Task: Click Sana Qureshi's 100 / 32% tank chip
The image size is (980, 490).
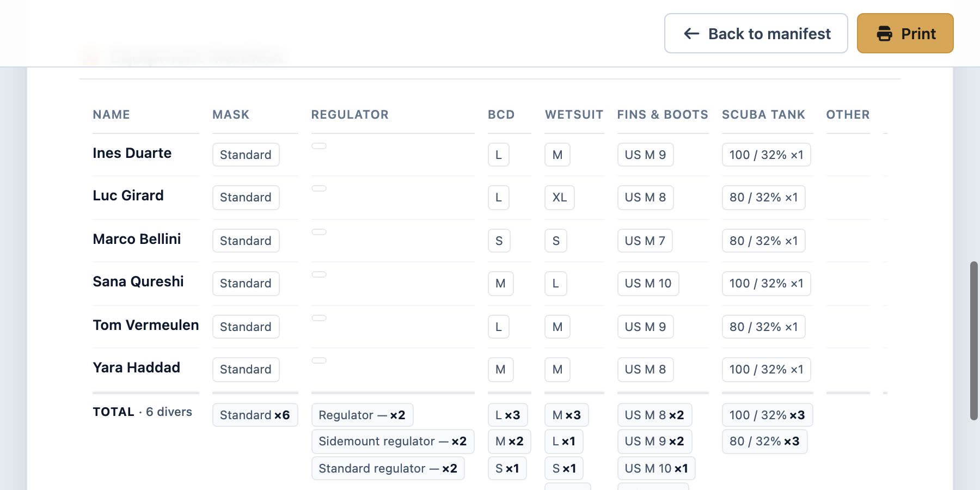Action: 766,283
